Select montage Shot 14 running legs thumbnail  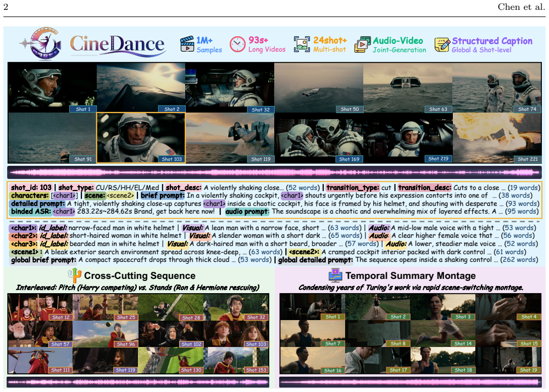(x=443, y=334)
